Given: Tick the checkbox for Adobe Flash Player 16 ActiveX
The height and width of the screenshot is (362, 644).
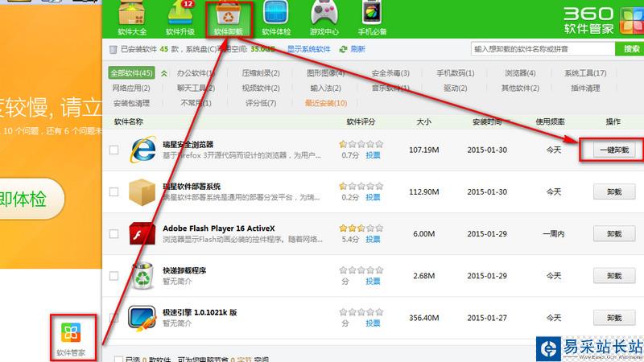Looking at the screenshot, I should [x=114, y=234].
